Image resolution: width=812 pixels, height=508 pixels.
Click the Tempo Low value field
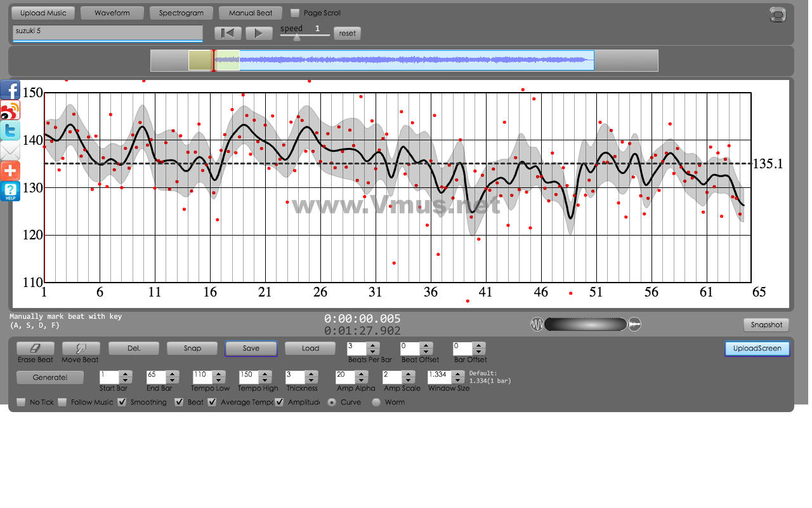(x=203, y=377)
